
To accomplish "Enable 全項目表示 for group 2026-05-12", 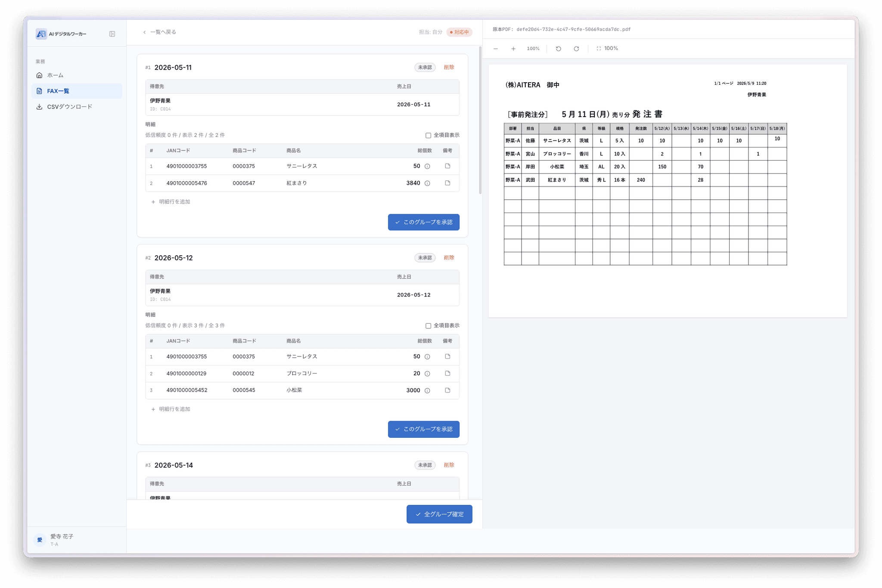I will tap(428, 326).
